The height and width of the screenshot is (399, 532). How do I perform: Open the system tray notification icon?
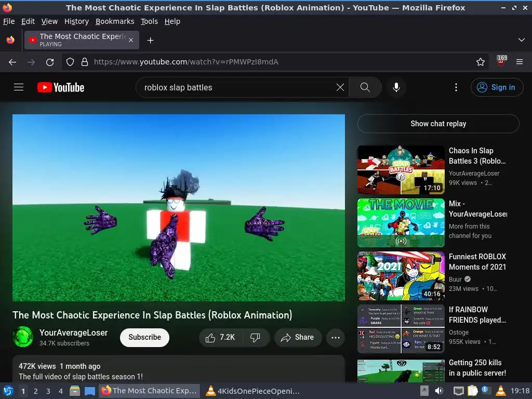coord(486,390)
